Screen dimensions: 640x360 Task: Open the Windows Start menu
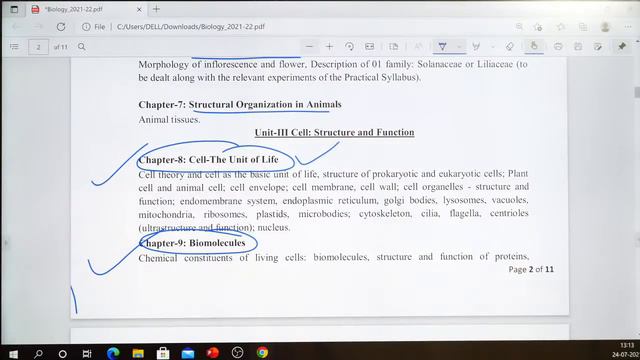(13, 353)
